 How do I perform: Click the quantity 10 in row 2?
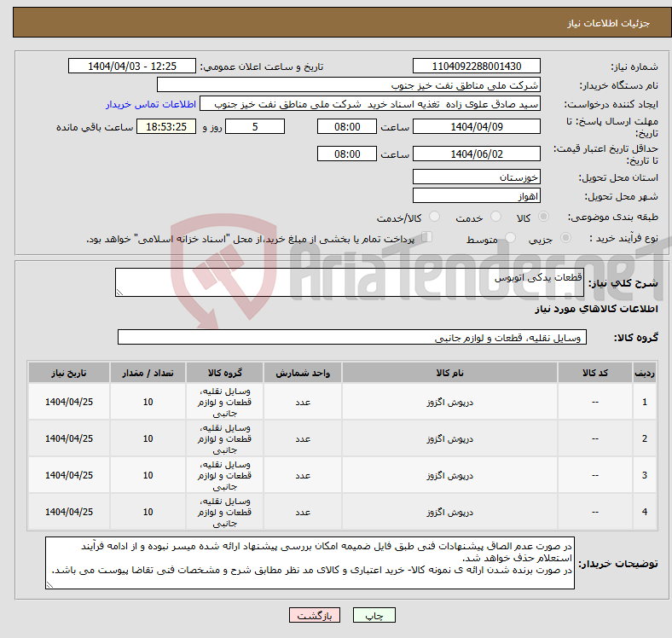pyautogui.click(x=148, y=438)
